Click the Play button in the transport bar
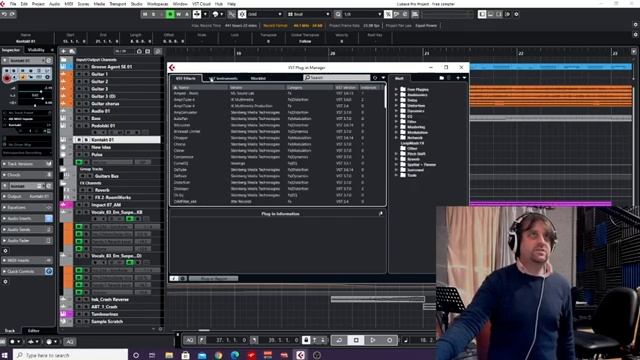The height and width of the screenshot is (360, 640). tap(373, 340)
